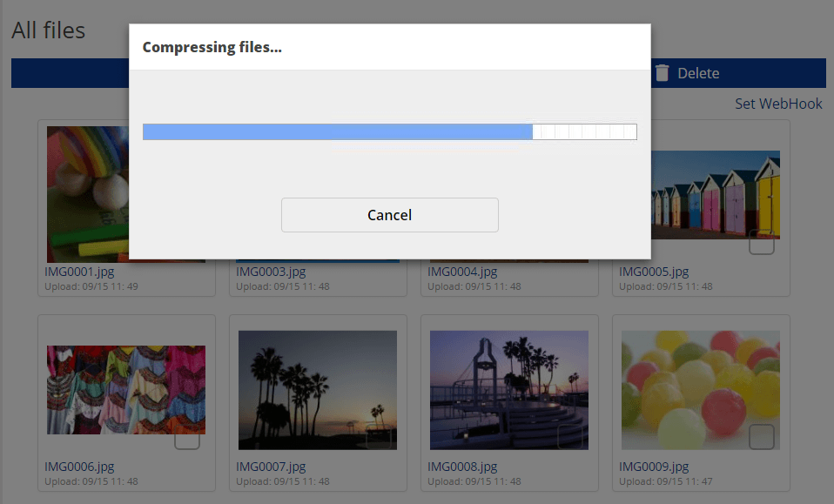
Task: Open the IMG0009.jpg file link
Action: (x=654, y=466)
